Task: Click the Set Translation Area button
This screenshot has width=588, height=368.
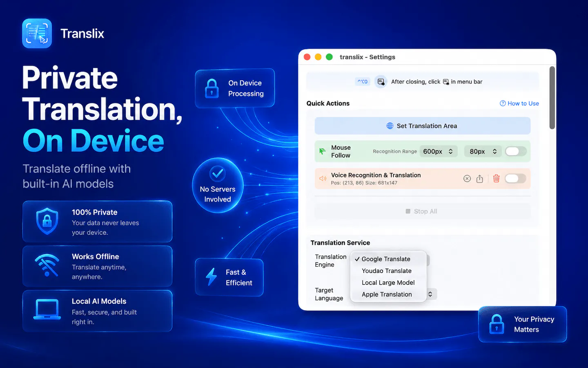Action: click(423, 126)
